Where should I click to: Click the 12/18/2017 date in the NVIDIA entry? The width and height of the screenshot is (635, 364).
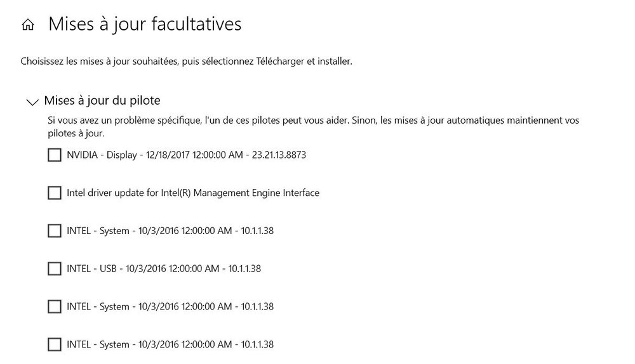[x=167, y=155]
